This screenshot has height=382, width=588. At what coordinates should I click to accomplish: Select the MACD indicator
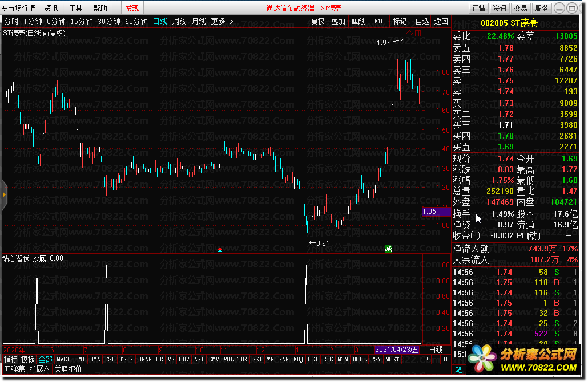[63, 360]
